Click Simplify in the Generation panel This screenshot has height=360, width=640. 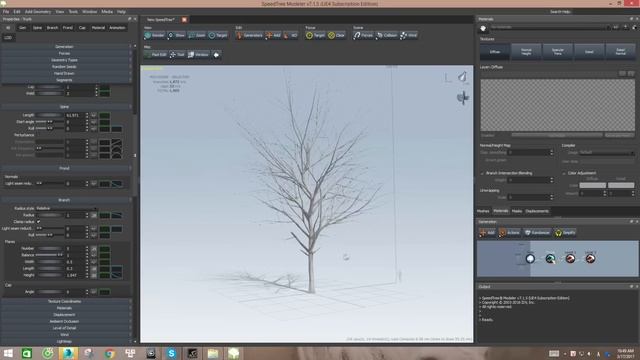(x=565, y=233)
